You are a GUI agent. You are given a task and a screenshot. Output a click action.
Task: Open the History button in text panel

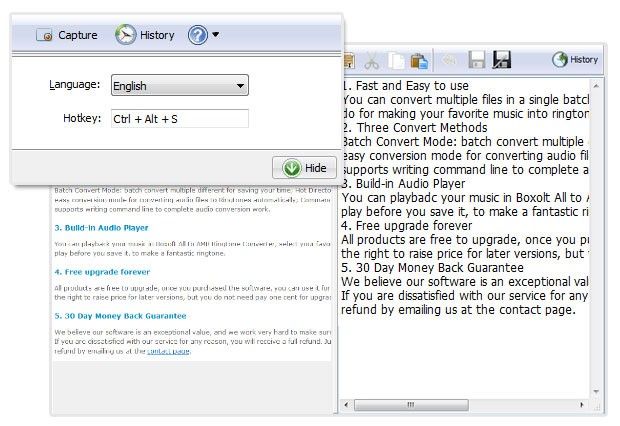point(576,60)
